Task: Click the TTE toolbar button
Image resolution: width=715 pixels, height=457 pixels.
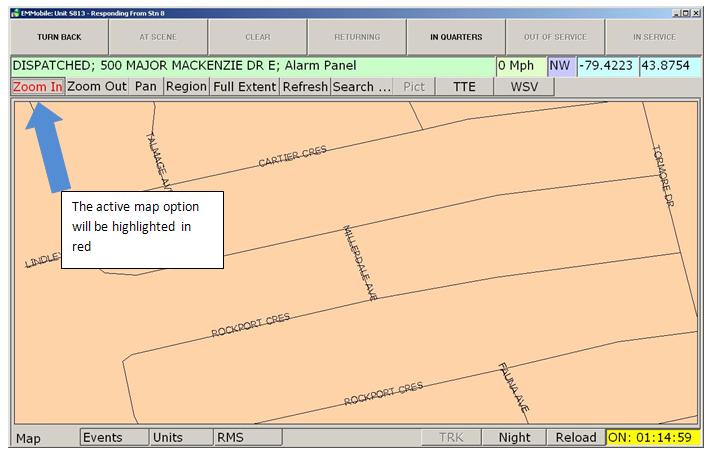Action: point(464,87)
